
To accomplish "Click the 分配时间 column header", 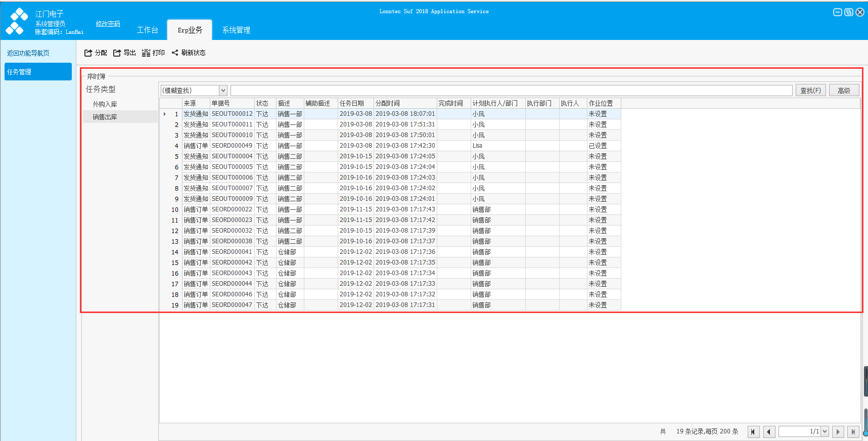I will pos(405,103).
